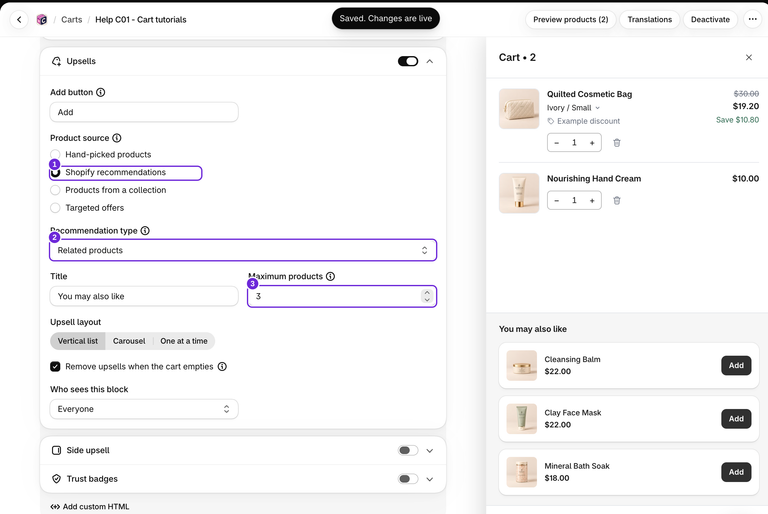Click the Product source info icon
Image resolution: width=768 pixels, height=514 pixels.
point(117,138)
